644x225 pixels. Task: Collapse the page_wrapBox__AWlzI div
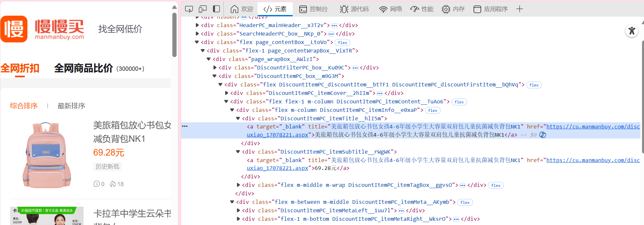[x=209, y=59]
